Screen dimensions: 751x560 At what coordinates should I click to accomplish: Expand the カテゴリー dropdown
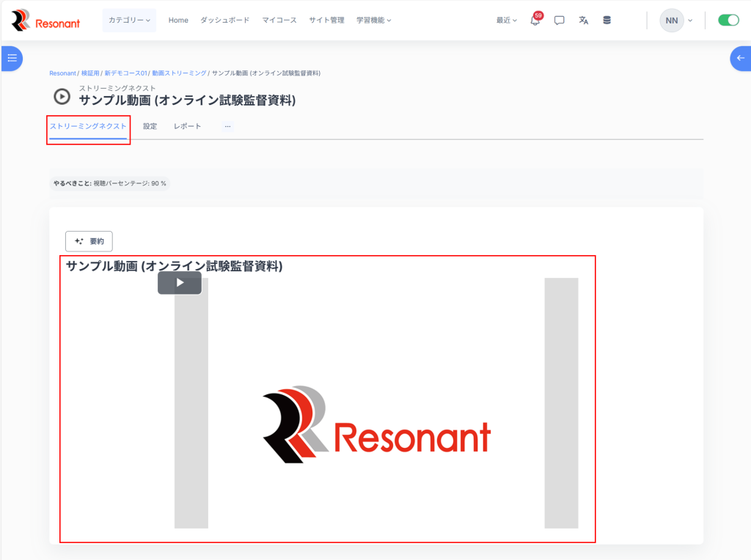129,21
